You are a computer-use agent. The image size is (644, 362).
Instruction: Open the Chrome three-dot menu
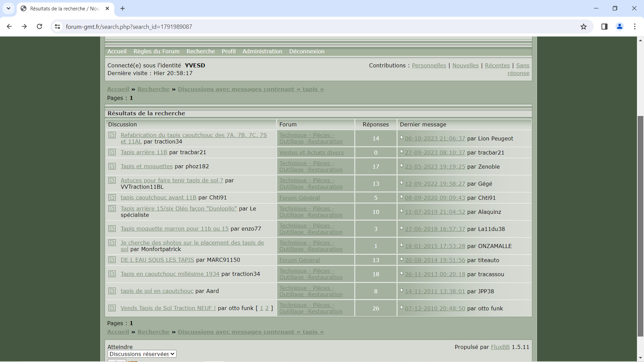[x=635, y=26]
